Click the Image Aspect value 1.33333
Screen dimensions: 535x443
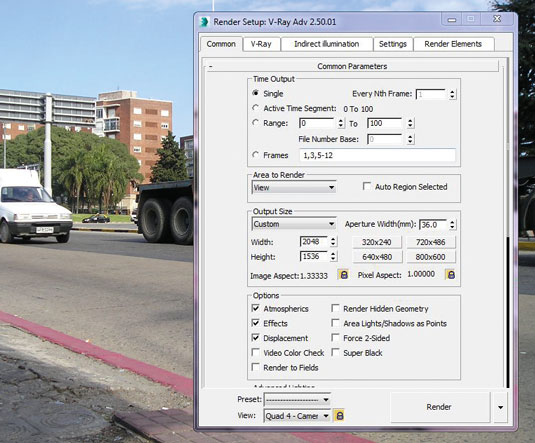313,275
